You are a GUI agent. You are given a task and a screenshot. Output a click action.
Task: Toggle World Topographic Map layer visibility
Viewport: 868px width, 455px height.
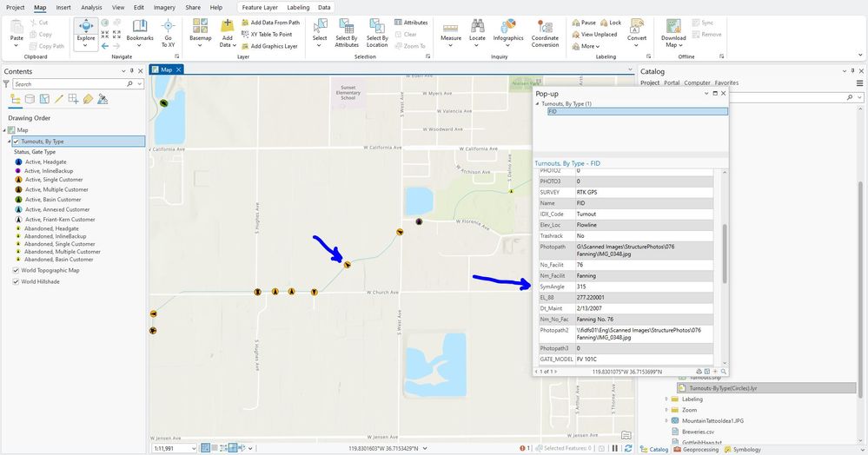pyautogui.click(x=16, y=271)
